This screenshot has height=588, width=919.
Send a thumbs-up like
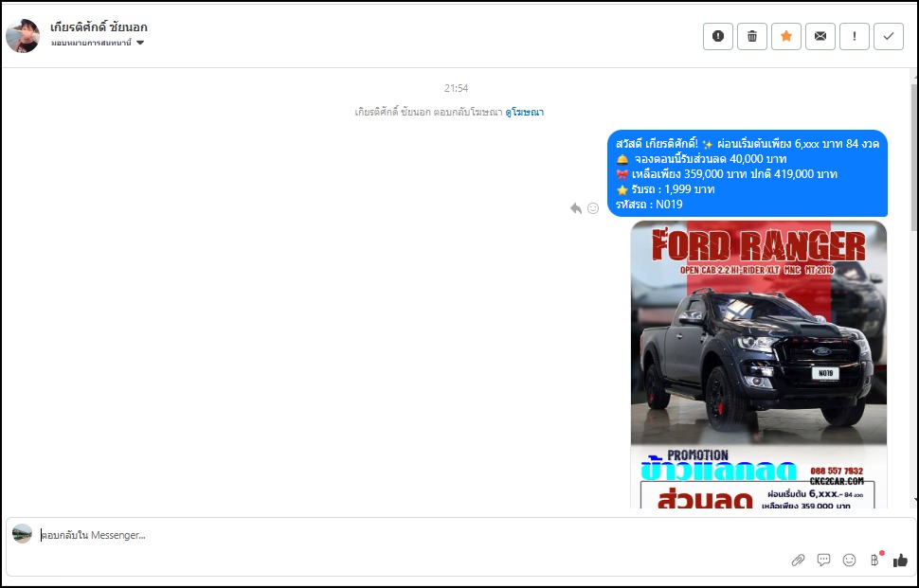[900, 561]
